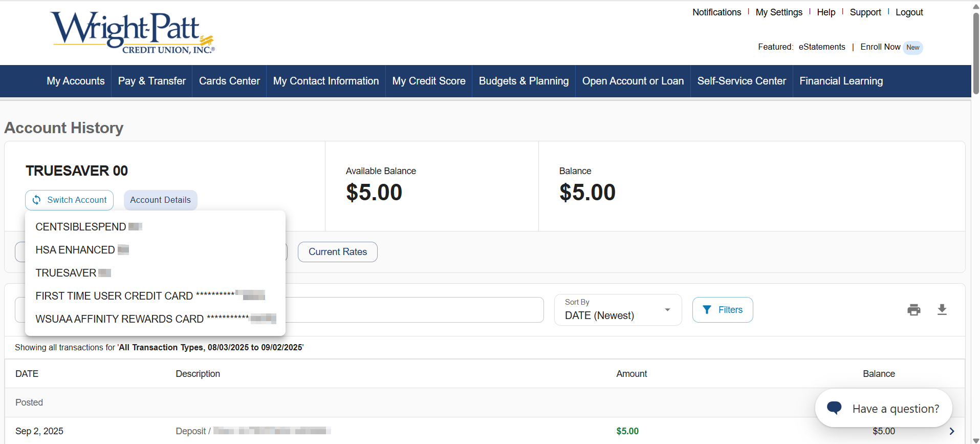Open the Have a question chat bubble
Screen dimensions: 980x444
tap(883, 408)
